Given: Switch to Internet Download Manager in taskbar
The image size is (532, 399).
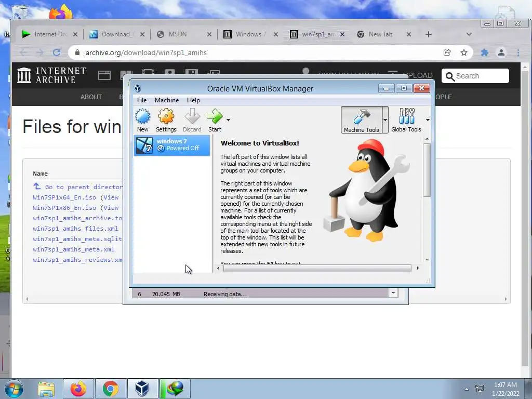Looking at the screenshot, I should [175, 389].
